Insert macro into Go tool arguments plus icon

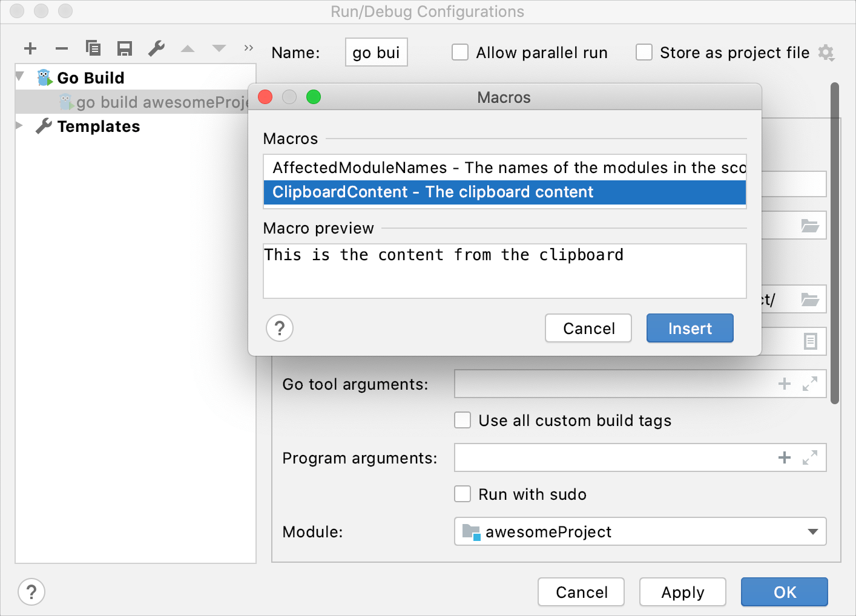tap(785, 384)
